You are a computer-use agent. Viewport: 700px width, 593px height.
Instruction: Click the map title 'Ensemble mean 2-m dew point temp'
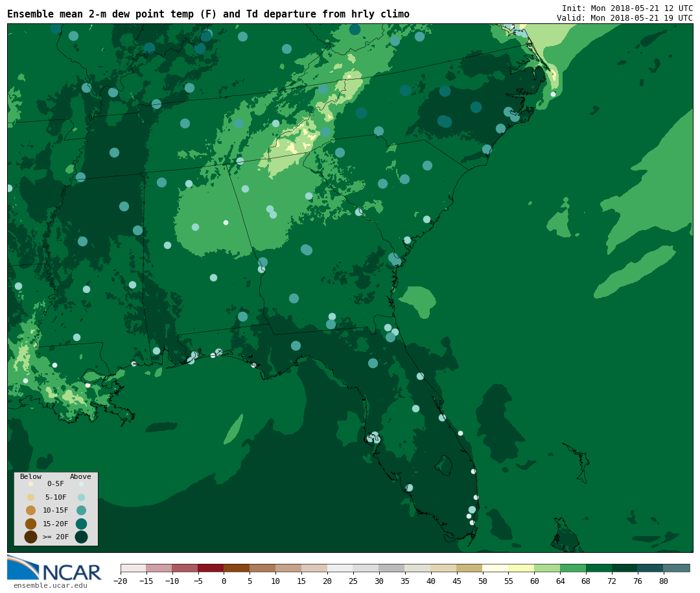tap(101, 14)
